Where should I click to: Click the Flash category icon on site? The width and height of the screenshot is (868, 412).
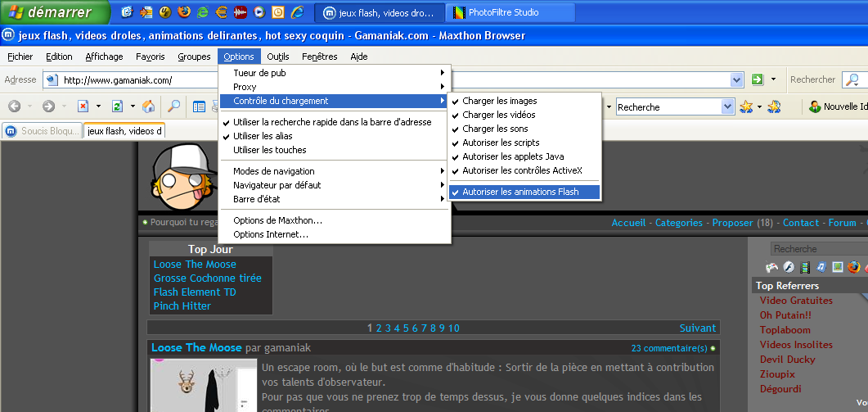coord(789,267)
